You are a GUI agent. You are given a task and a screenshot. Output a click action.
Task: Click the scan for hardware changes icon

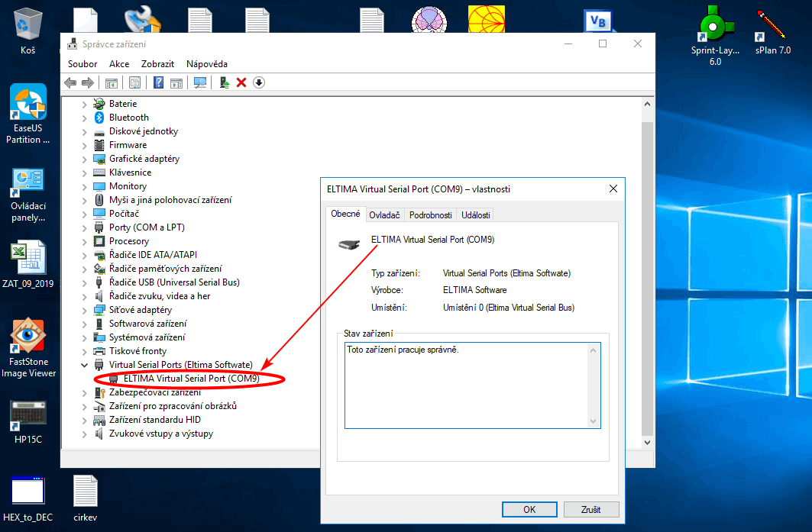(200, 82)
